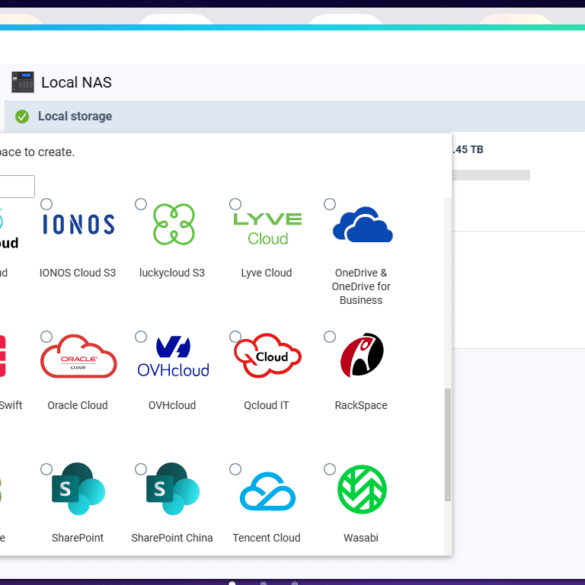Viewport: 585px width, 585px height.
Task: Click the OVHcloud text label
Action: point(172,405)
